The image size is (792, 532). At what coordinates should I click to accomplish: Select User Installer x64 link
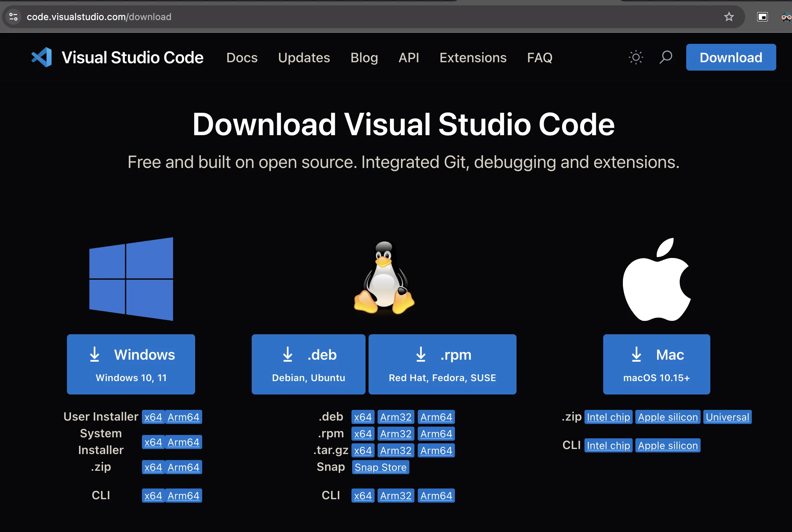(153, 417)
